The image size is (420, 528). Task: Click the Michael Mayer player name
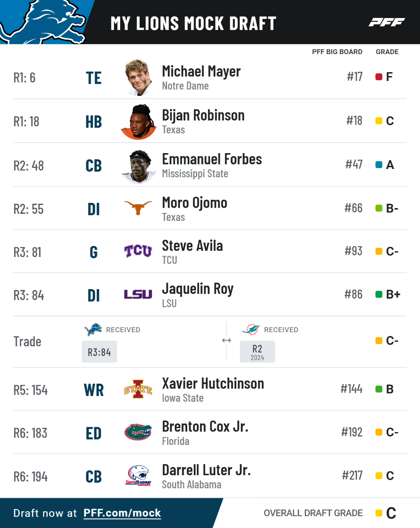pos(201,71)
